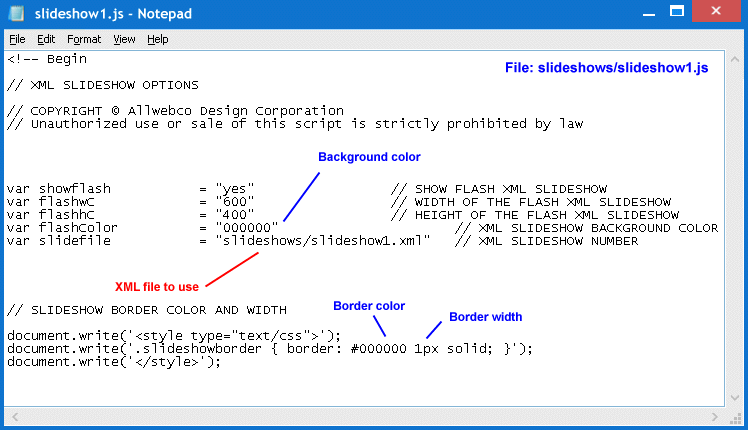Click the "000000" flashColor value
748x430 pixels.
[247, 228]
